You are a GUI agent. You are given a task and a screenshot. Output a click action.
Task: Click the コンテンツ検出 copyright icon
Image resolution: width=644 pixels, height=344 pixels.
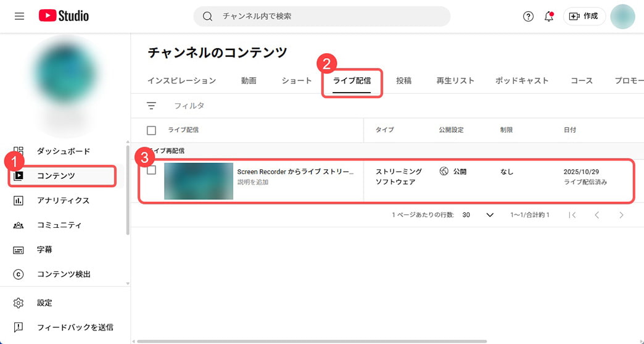19,274
